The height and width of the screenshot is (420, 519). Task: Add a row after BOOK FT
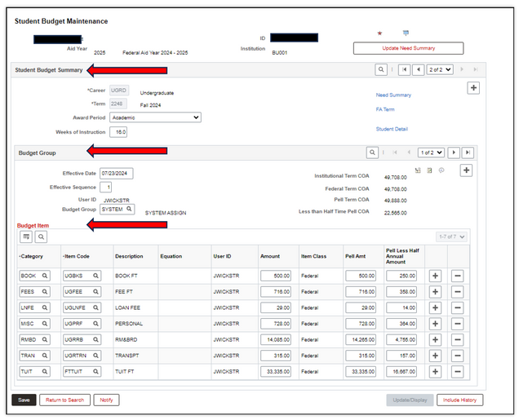[435, 276]
